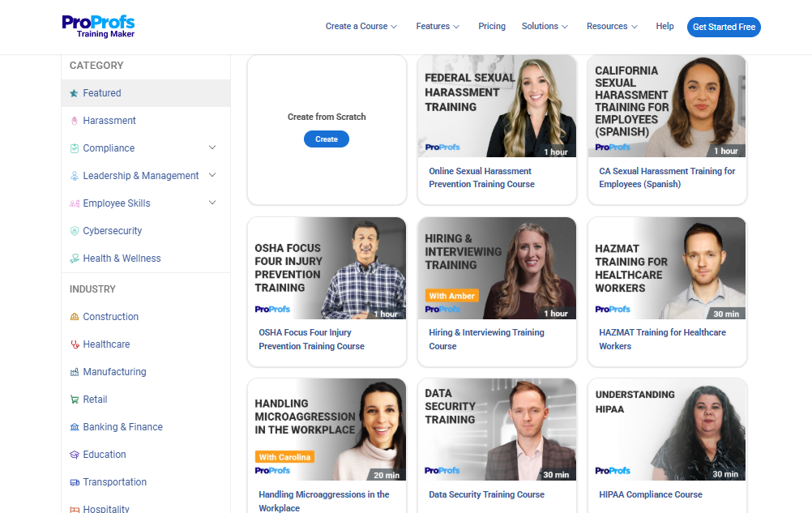812x513 pixels.
Task: Open HIPAA Compliance Course link
Action: (x=651, y=495)
